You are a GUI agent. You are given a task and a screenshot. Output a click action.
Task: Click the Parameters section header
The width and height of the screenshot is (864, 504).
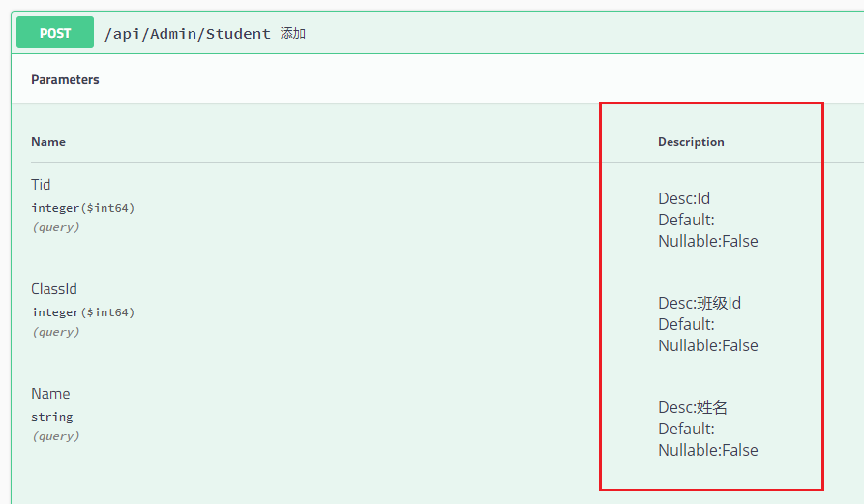tap(65, 79)
